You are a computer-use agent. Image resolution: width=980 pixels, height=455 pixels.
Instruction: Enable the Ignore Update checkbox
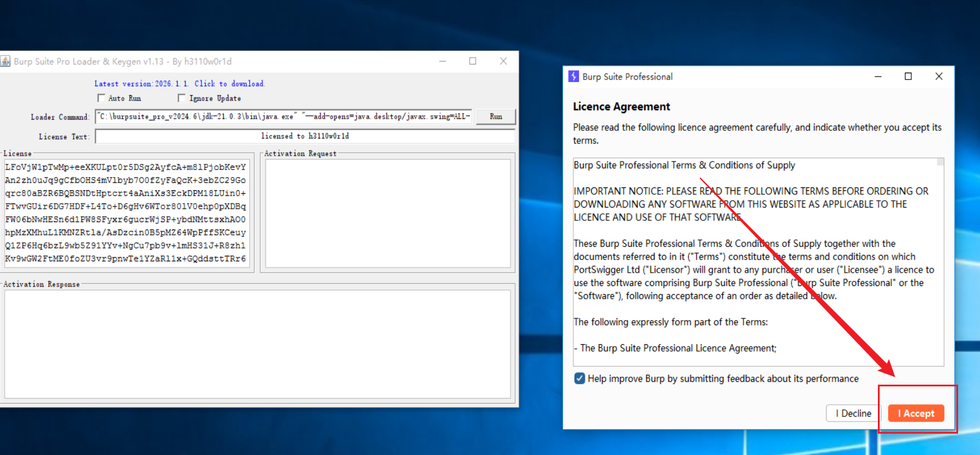182,98
